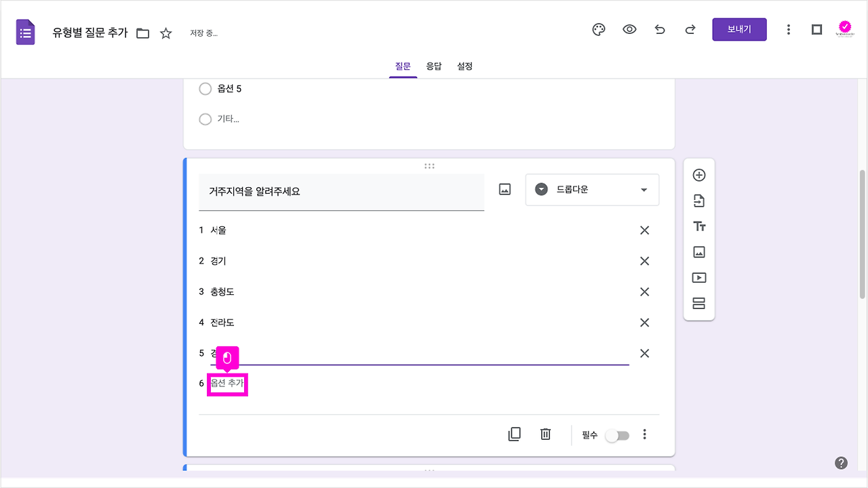Image resolution: width=868 pixels, height=488 pixels.
Task: Insert an image using the sidebar image icon
Action: [x=698, y=251]
